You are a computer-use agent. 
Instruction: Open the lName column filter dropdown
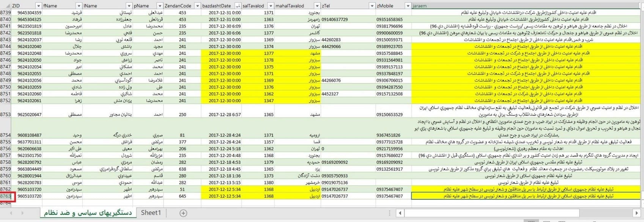click(129, 6)
